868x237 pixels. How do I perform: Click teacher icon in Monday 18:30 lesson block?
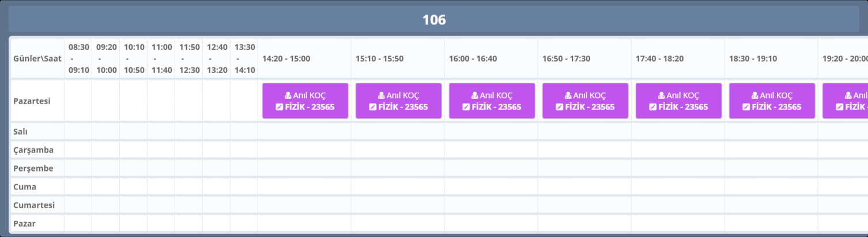755,95
